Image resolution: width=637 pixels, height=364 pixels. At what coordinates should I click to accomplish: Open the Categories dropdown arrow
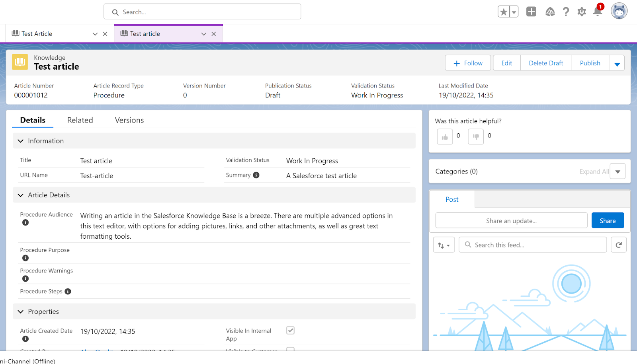pyautogui.click(x=617, y=171)
